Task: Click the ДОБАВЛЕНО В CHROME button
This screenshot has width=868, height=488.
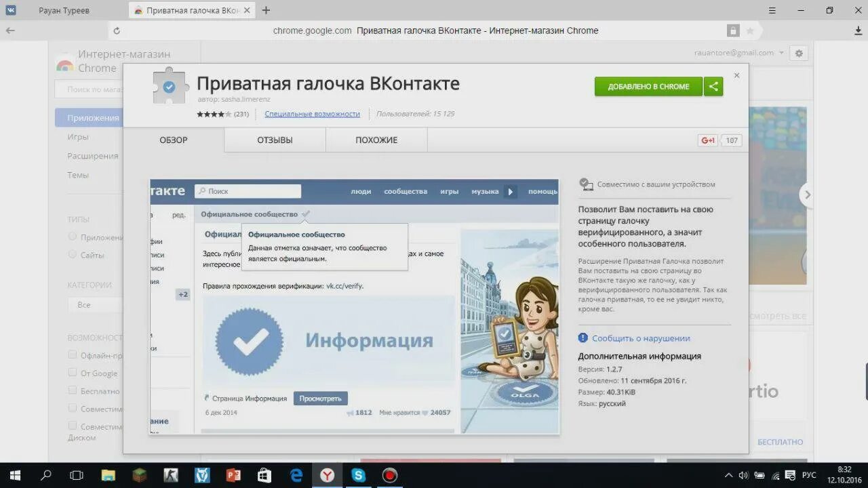Action: pyautogui.click(x=648, y=86)
